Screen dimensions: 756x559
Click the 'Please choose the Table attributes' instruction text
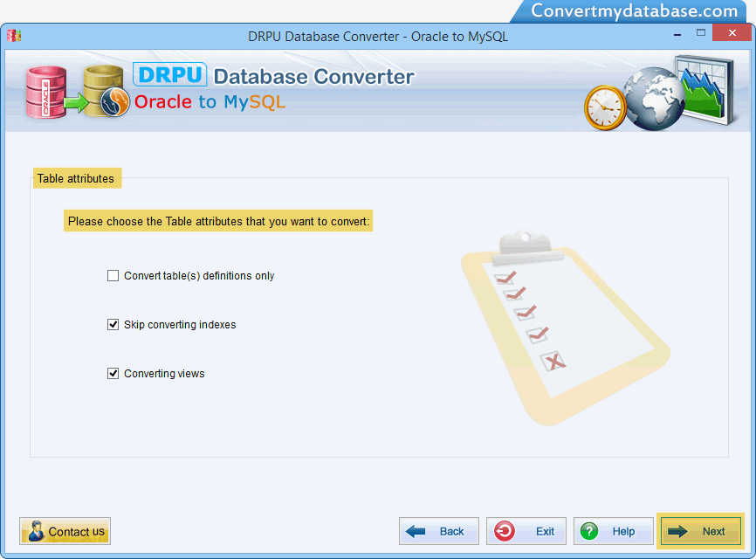point(218,221)
